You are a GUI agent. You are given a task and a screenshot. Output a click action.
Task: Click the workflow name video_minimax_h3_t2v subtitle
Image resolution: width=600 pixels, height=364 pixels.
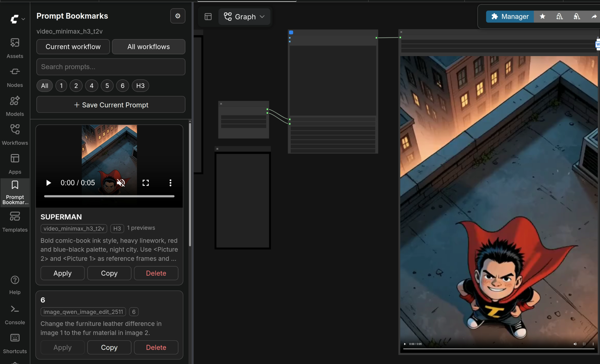tap(69, 31)
